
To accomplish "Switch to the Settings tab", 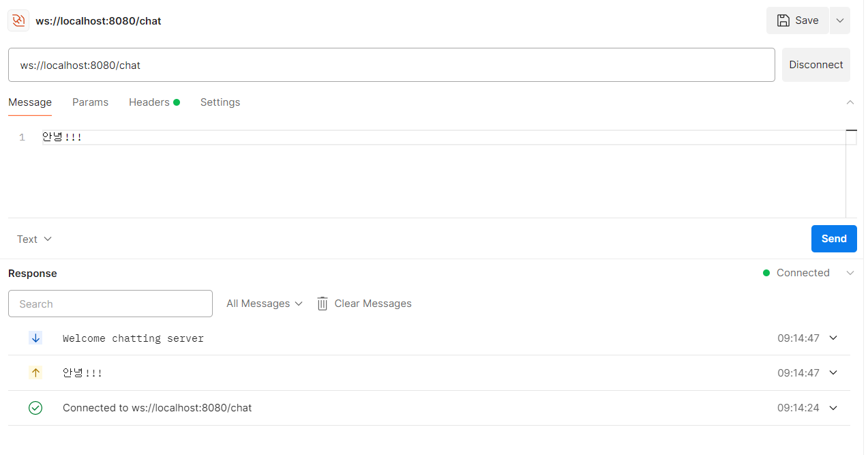I will click(220, 102).
